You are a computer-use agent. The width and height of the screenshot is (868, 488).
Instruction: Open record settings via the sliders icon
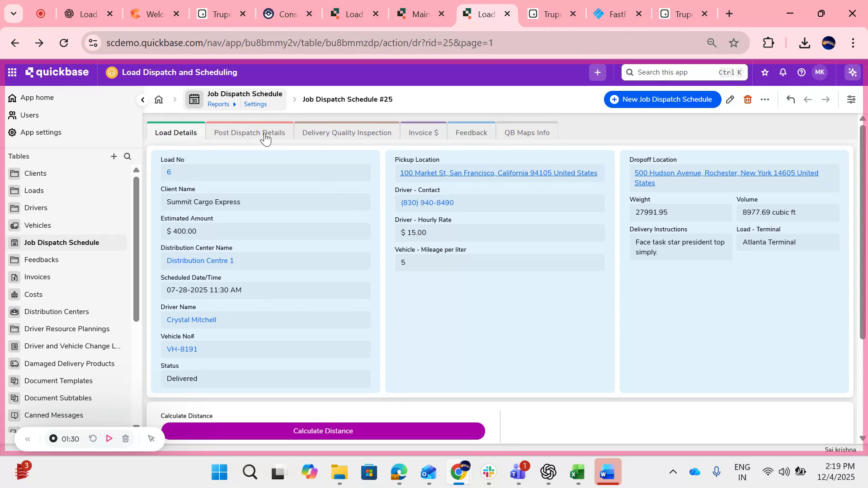tap(851, 99)
